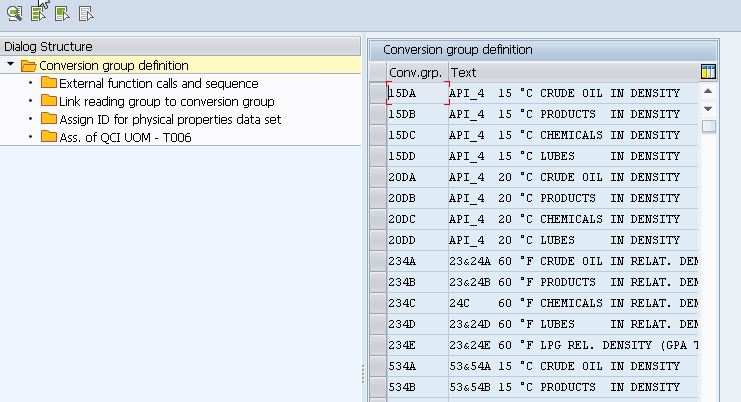741x402 pixels.
Task: Click folder icon beside Ass. of QCI UOM
Action: click(x=49, y=137)
